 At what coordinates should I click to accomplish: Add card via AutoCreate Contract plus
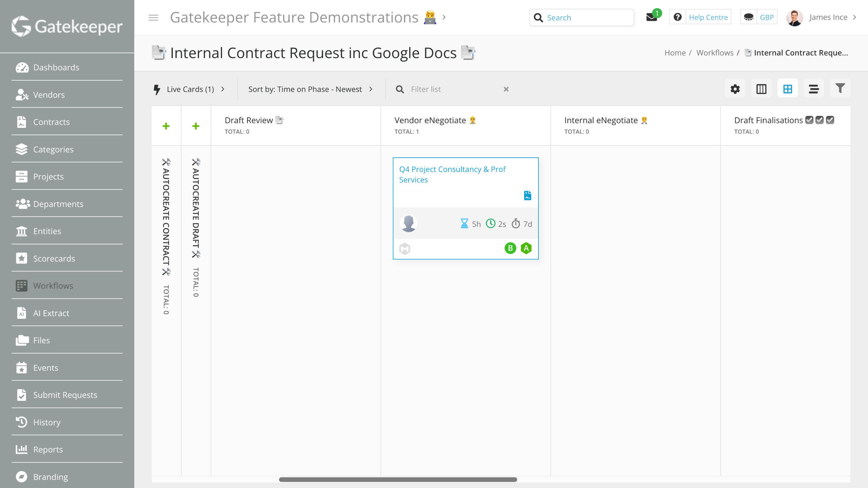tap(166, 126)
